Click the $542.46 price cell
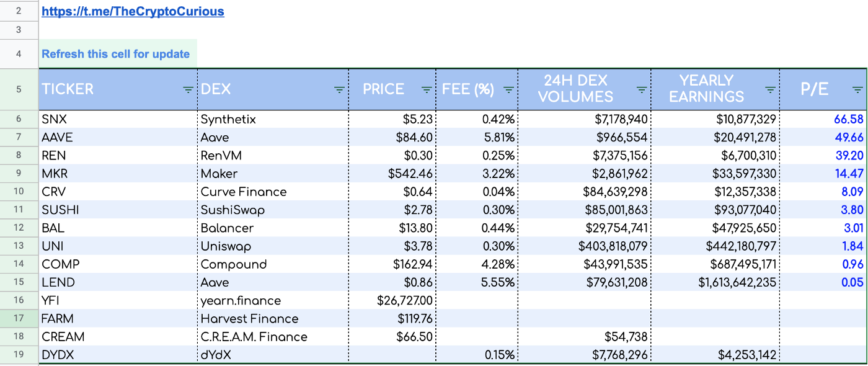This screenshot has height=366, width=868. [392, 174]
